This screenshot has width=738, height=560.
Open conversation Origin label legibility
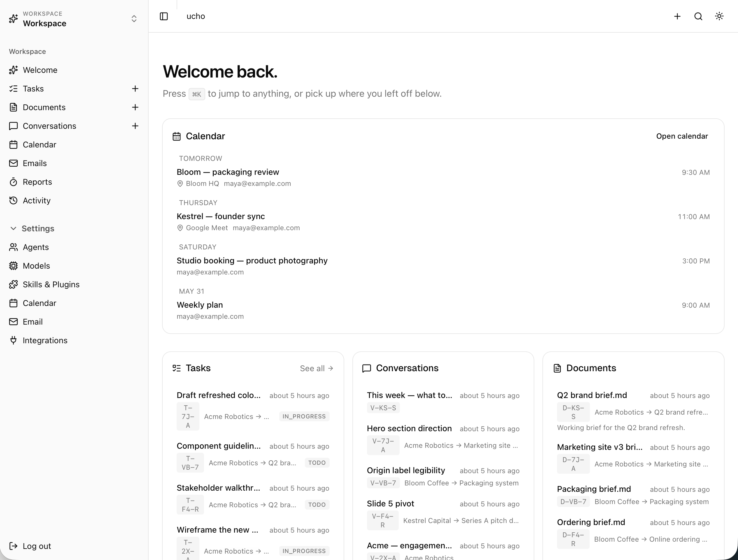(x=443, y=477)
